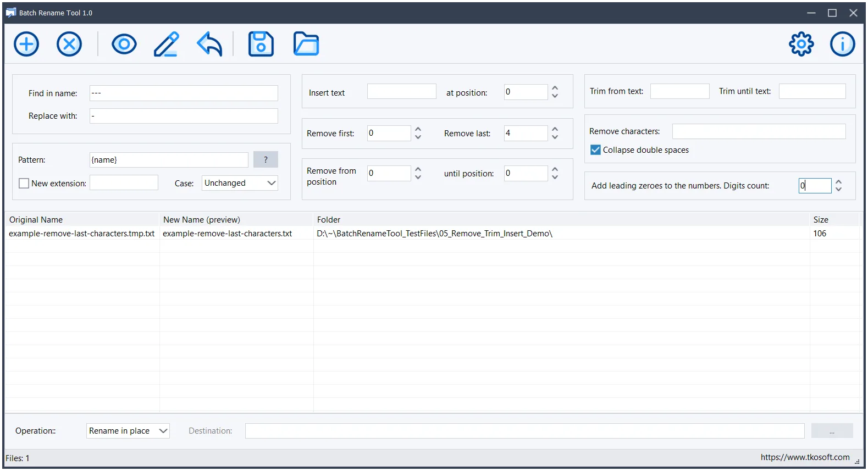Click the Rename pencil icon
Screen dimensions: 868x471
tap(167, 44)
